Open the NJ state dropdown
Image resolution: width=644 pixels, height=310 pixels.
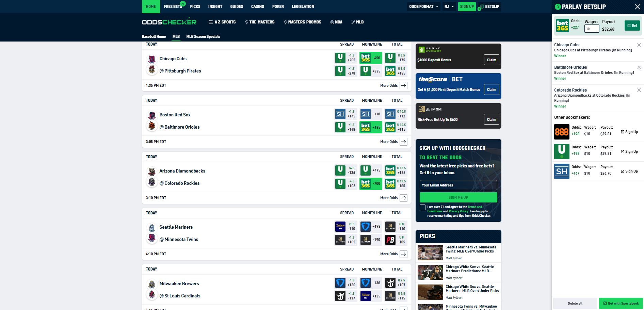coord(449,6)
